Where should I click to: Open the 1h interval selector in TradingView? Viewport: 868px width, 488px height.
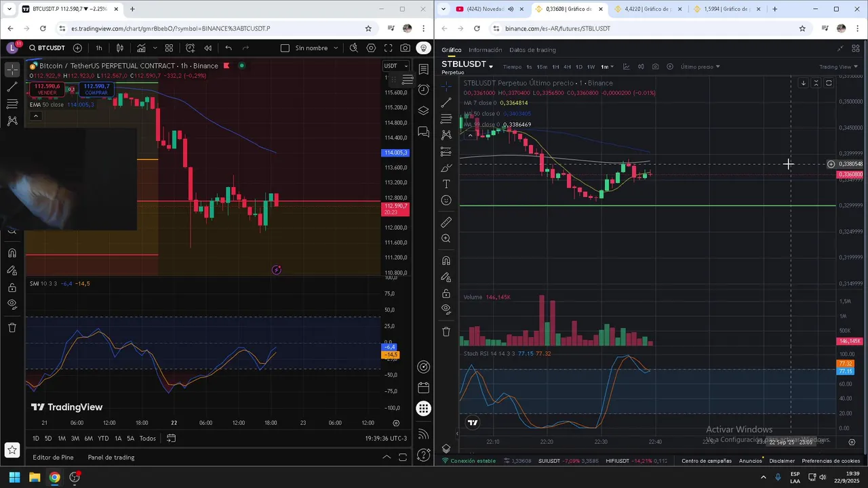click(x=99, y=48)
